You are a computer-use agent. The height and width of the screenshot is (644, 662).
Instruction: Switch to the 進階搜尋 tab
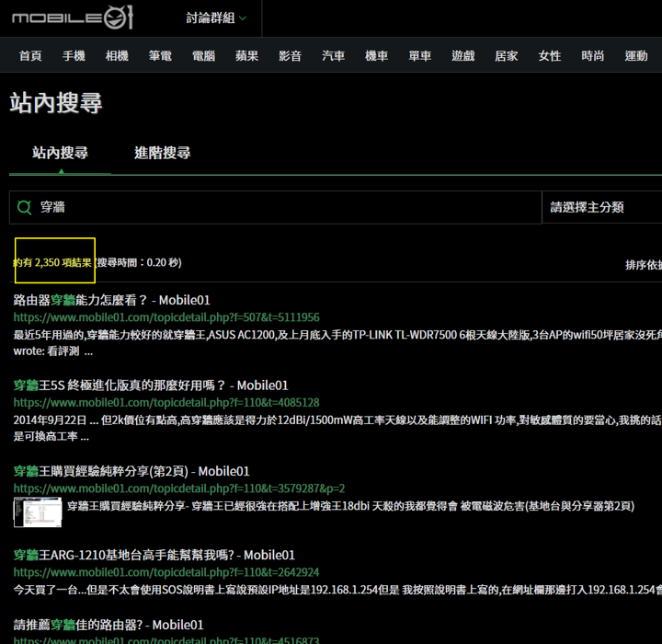[x=163, y=153]
